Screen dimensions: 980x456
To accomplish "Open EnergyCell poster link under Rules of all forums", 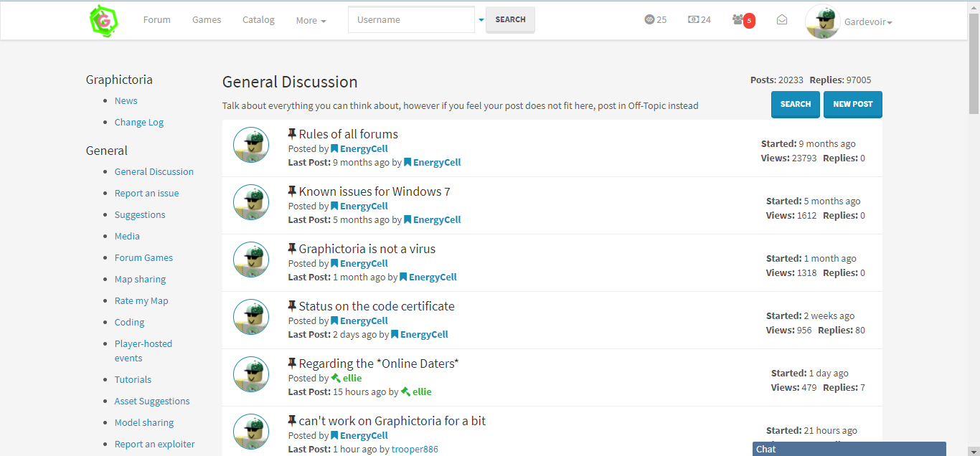I will pos(364,149).
